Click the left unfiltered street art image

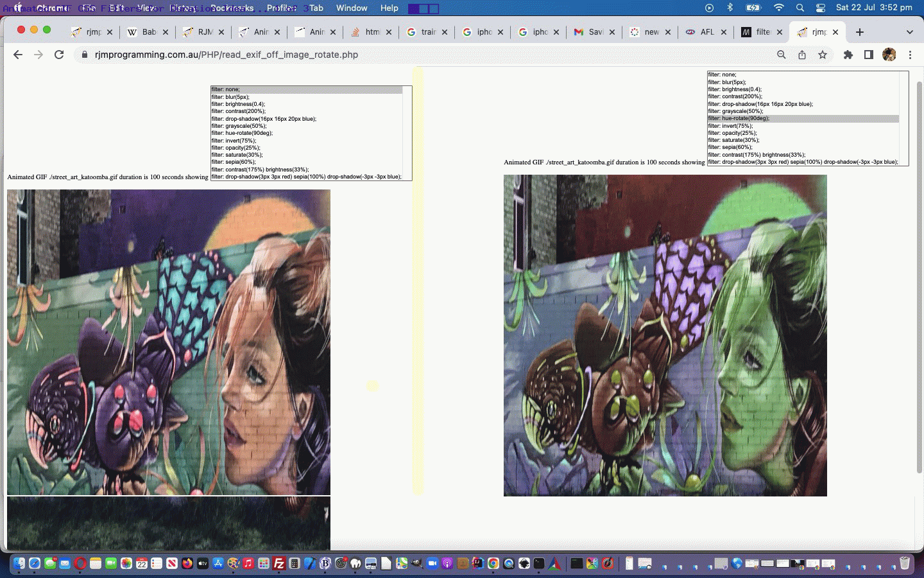tap(169, 342)
